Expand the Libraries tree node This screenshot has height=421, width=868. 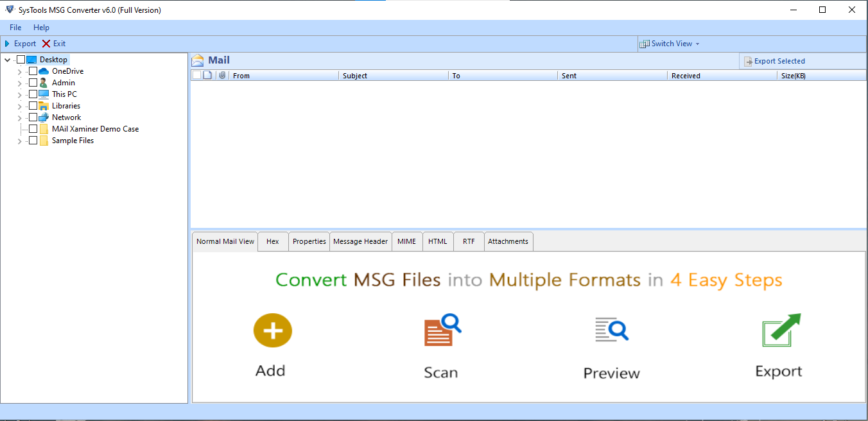(x=20, y=106)
